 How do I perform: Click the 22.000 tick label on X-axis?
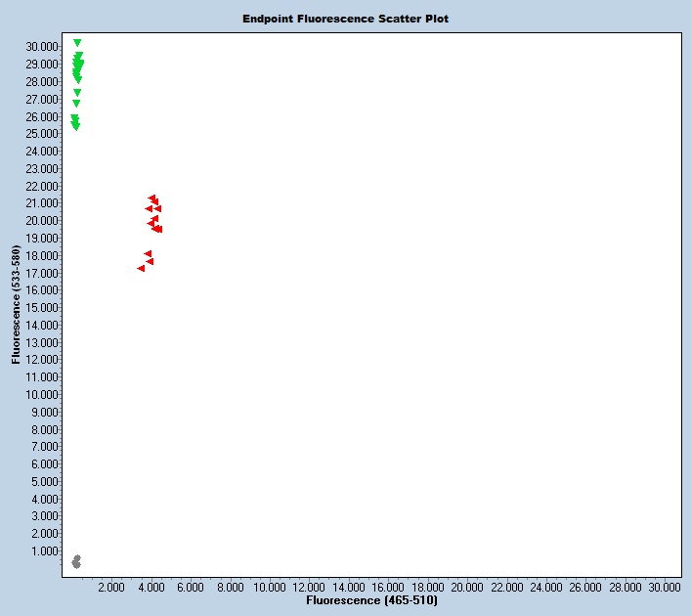click(506, 587)
